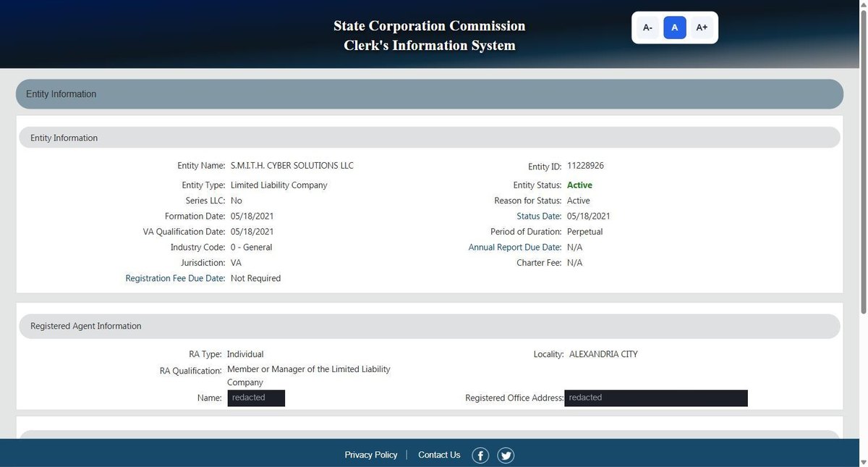Select the RA Type Individual value
Screen dimensions: 868x467
(x=245, y=354)
